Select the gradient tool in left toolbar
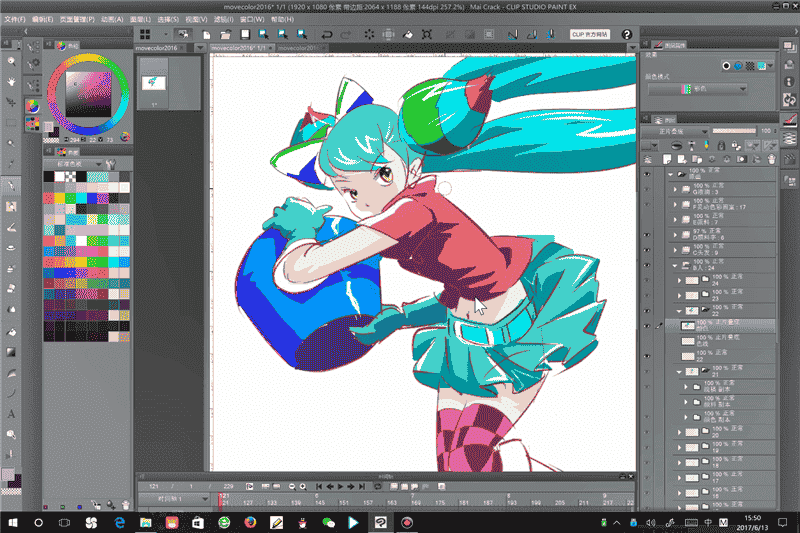The width and height of the screenshot is (800, 533). [x=11, y=352]
